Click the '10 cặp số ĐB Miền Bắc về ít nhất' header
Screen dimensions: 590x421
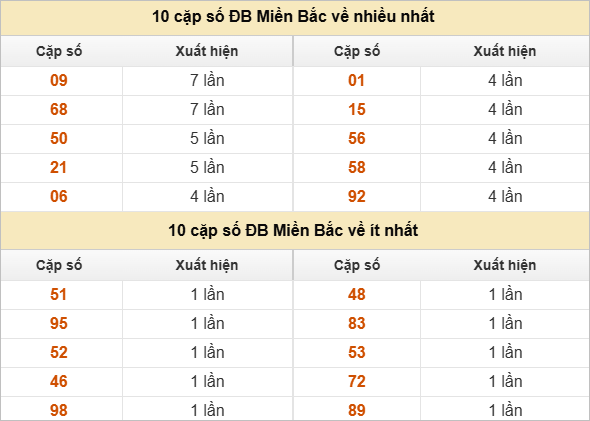(293, 231)
